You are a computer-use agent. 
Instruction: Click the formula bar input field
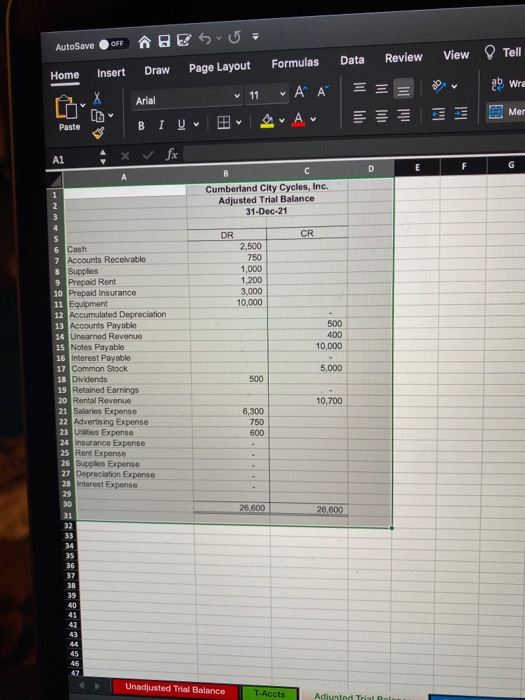point(354,150)
